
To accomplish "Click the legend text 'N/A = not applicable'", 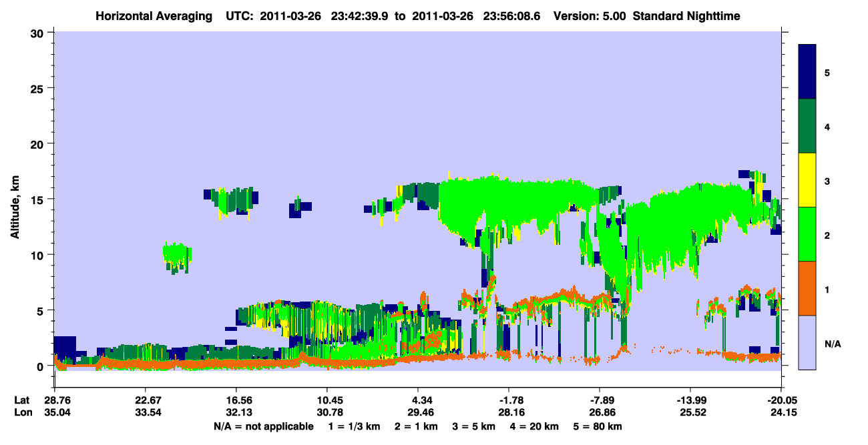I will 263,426.
